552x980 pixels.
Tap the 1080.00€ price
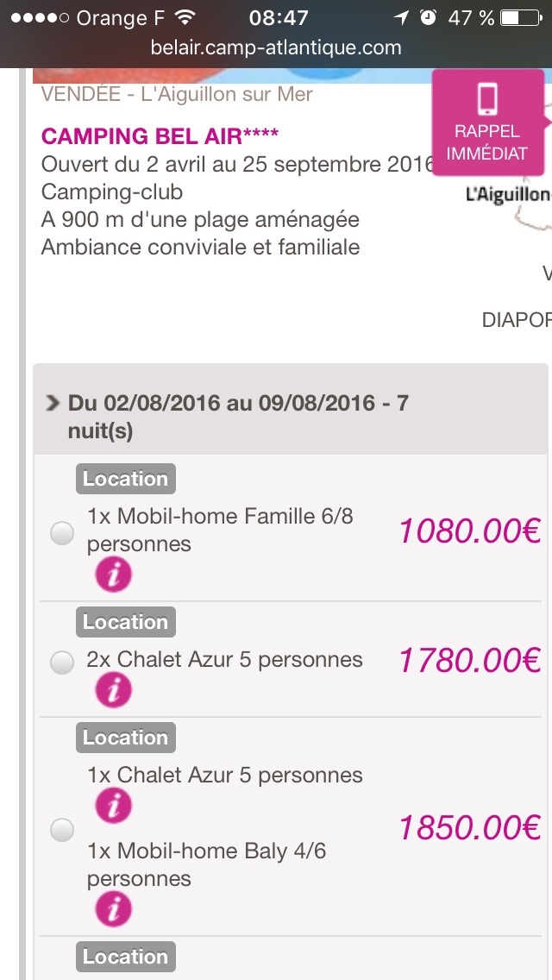tap(469, 531)
